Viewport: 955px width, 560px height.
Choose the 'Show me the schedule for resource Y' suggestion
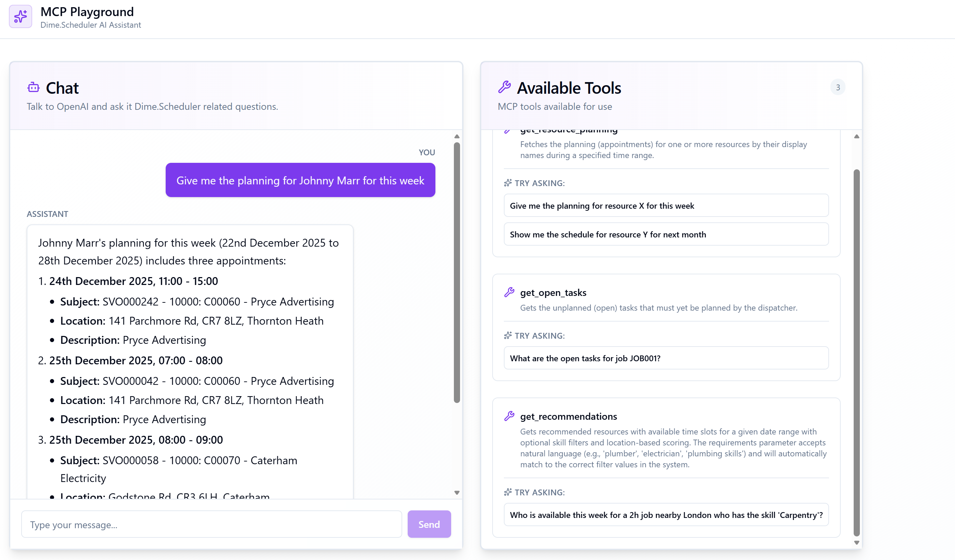[666, 234]
